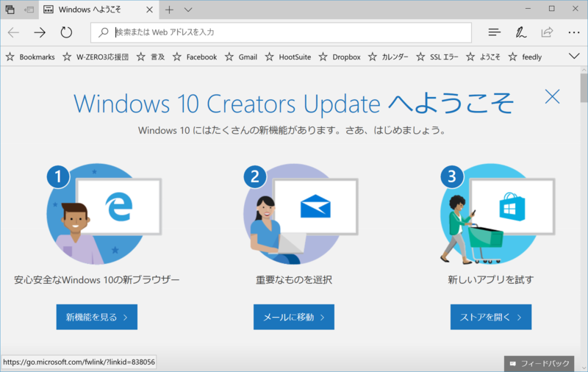
Task: Click the set these tabs aside icon
Action: [29, 10]
